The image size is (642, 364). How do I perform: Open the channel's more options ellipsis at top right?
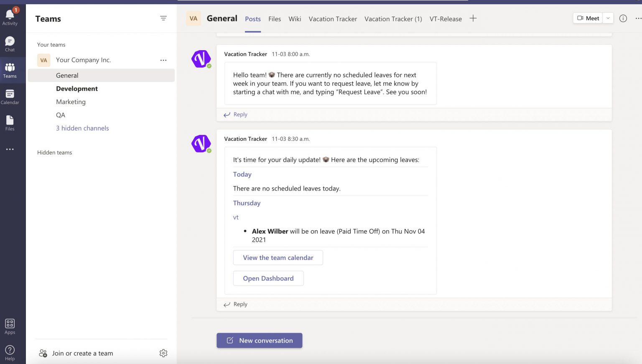(638, 18)
